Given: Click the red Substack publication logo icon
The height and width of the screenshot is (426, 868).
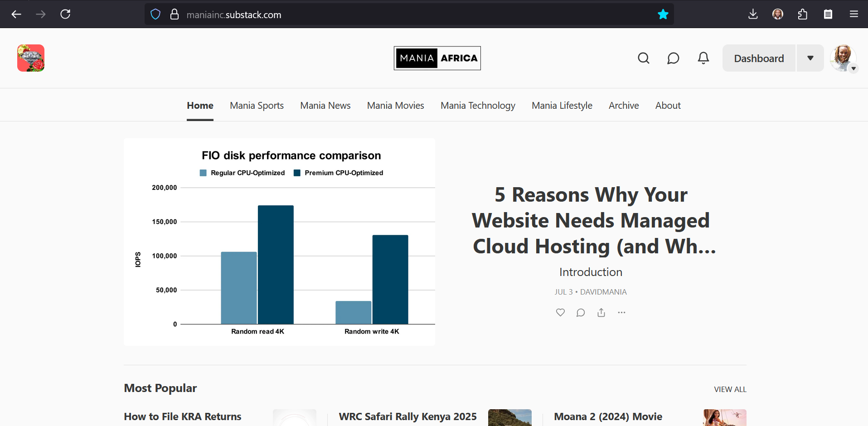Looking at the screenshot, I should (31, 58).
